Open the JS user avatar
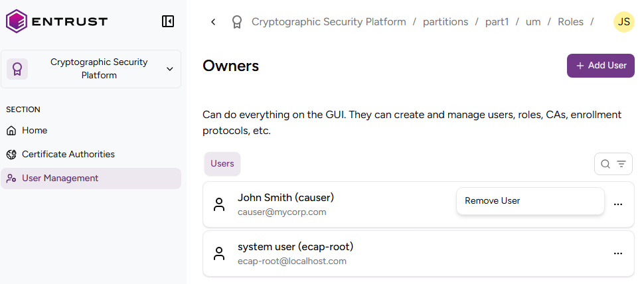Screen dimensions: 644x284 click(x=623, y=22)
